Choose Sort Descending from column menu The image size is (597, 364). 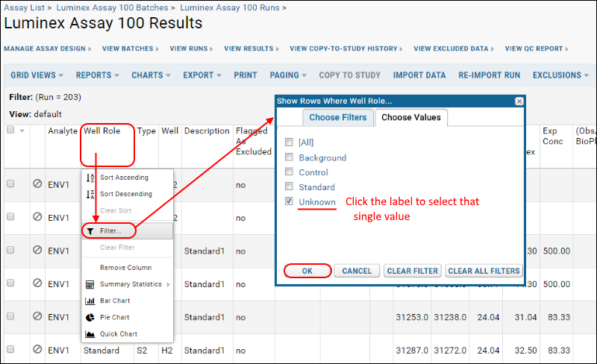point(128,194)
